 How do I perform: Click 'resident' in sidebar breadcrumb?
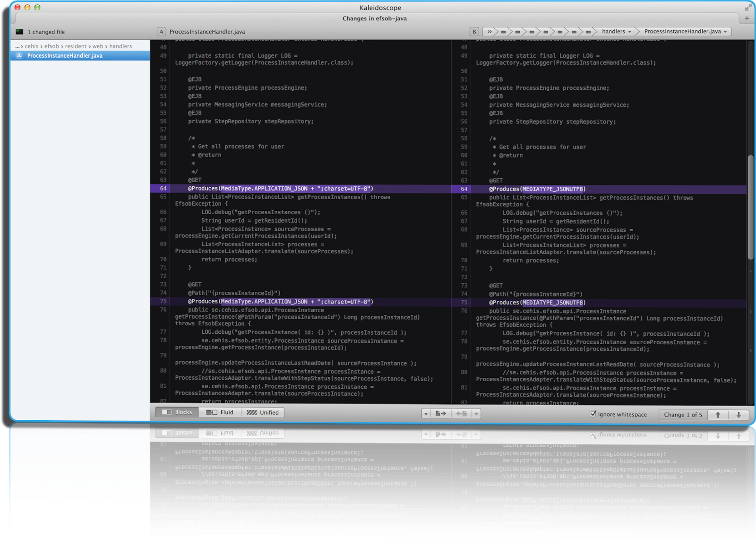(76, 46)
